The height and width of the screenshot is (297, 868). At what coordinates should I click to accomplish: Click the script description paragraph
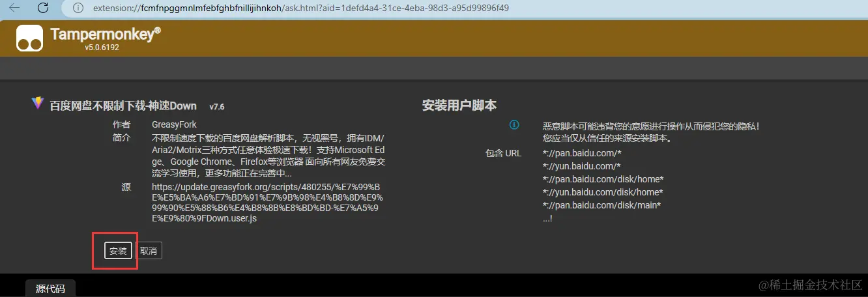coord(269,156)
